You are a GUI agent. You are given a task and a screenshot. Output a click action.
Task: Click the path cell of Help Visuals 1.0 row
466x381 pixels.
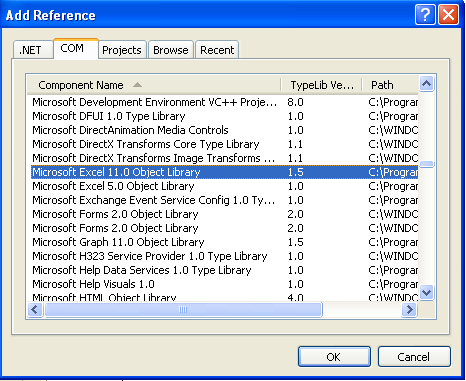[x=393, y=284]
